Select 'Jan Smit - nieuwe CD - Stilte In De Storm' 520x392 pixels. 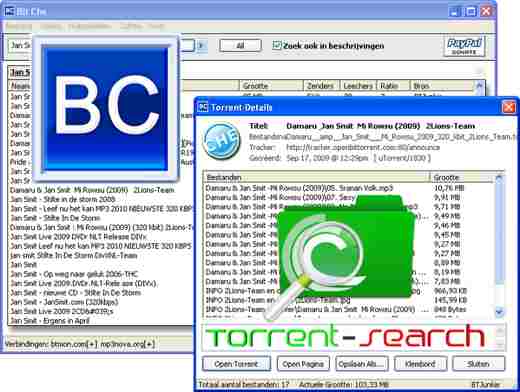pyautogui.click(x=76, y=293)
